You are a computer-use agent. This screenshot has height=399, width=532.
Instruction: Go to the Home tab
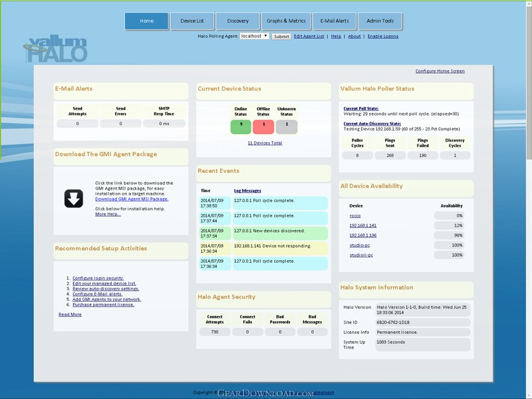(146, 21)
